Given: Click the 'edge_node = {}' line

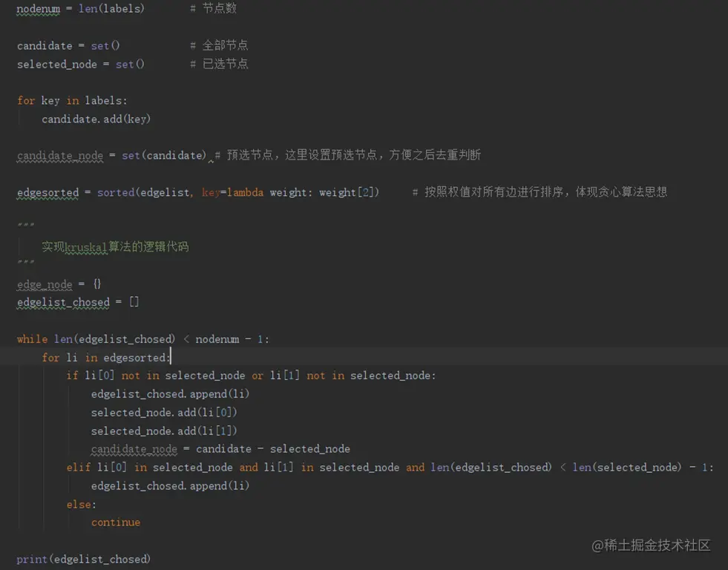Looking at the screenshot, I should [x=59, y=284].
